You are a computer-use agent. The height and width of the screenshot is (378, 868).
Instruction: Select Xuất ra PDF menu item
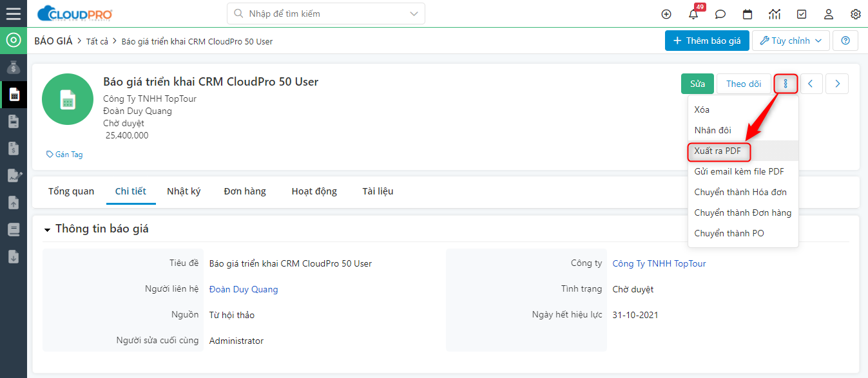coord(743,151)
